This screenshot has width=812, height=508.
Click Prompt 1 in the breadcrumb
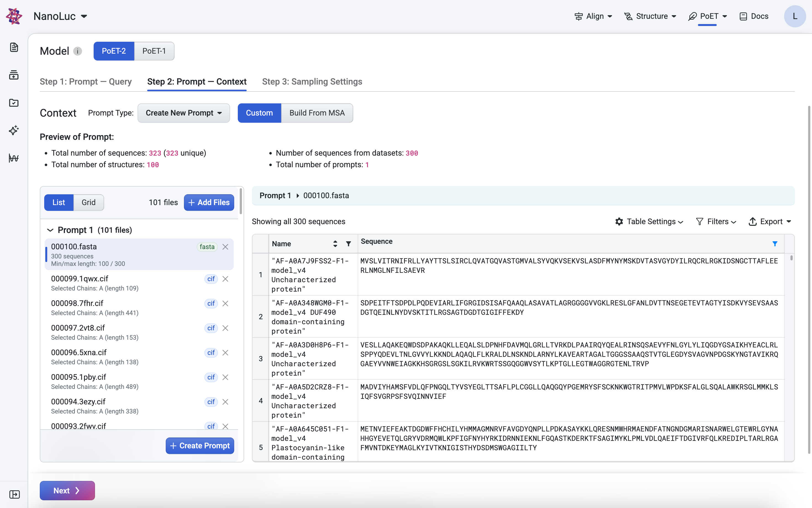(x=275, y=195)
